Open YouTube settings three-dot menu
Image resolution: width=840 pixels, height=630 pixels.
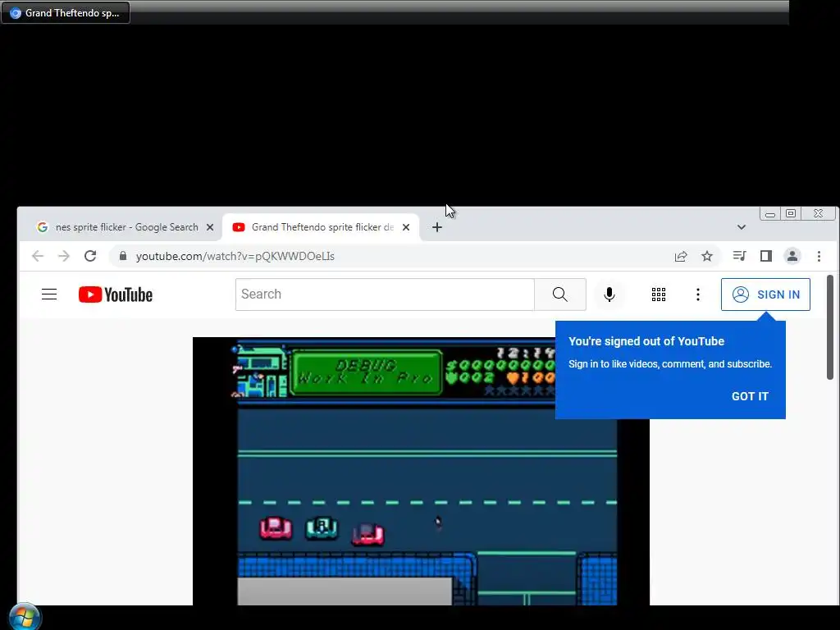(697, 294)
